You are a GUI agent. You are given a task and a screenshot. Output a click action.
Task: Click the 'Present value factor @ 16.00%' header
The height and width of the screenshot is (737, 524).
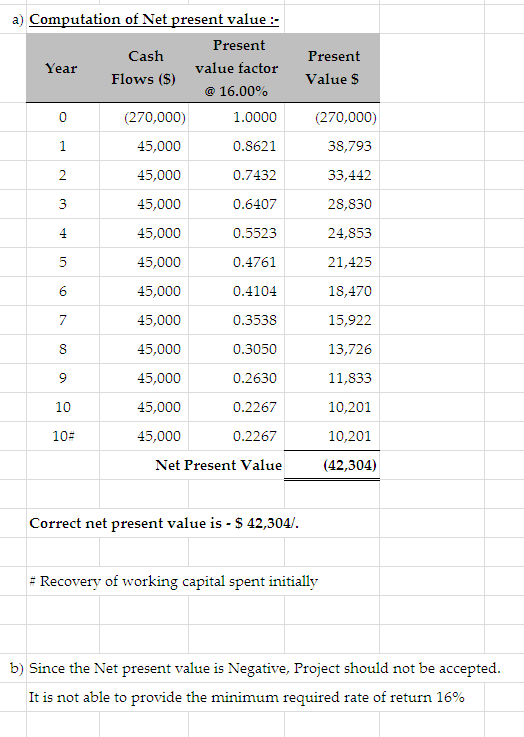(x=236, y=68)
